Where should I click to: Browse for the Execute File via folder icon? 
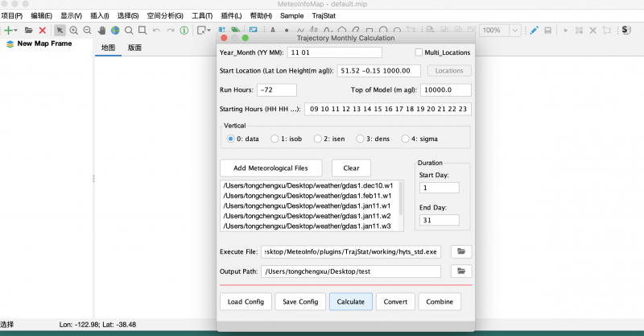coord(460,251)
